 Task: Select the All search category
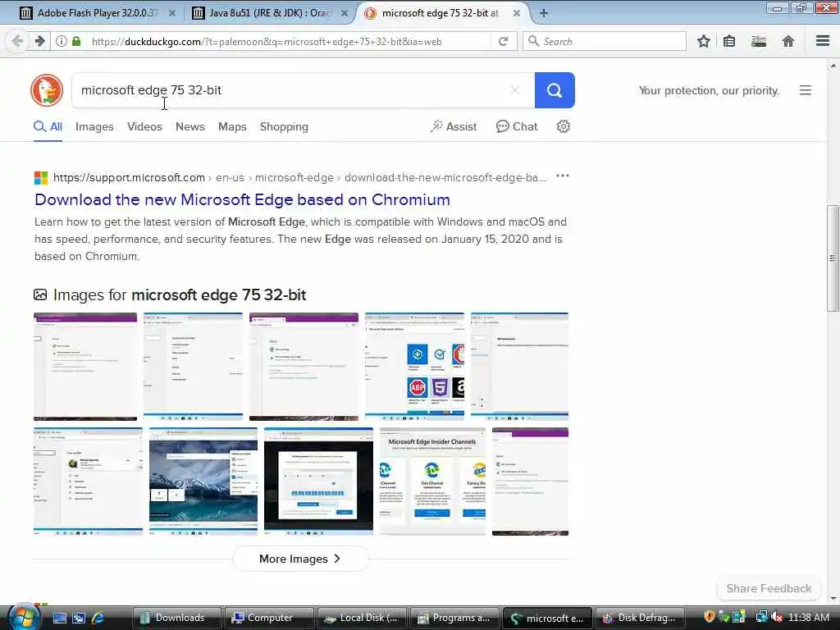(48, 126)
